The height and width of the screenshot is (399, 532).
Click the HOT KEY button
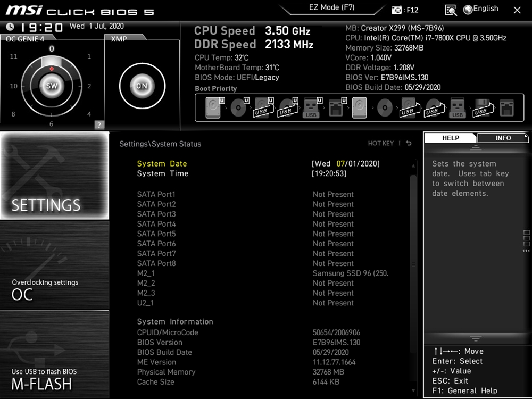(381, 143)
